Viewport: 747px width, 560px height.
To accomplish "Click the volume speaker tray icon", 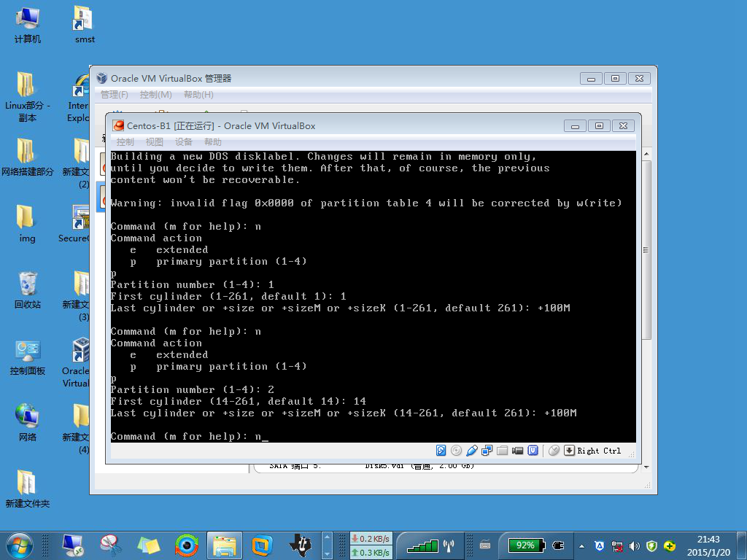I will pos(634,546).
